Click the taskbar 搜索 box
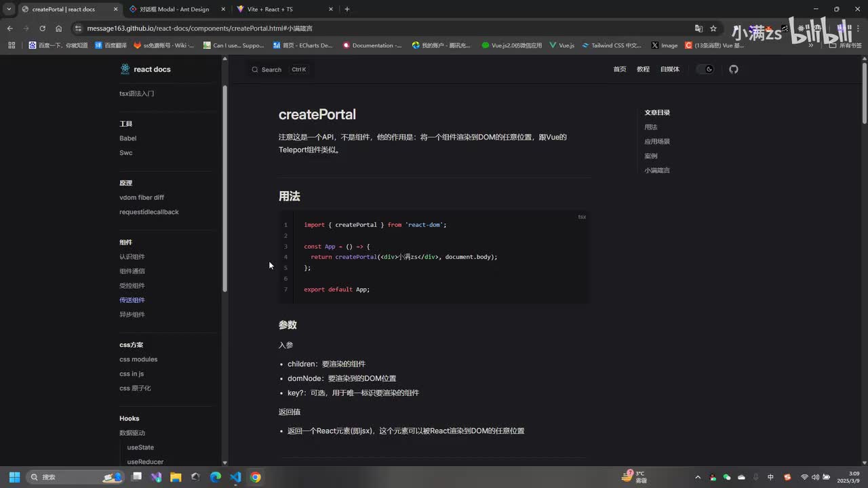This screenshot has width=868, height=488. click(x=75, y=477)
